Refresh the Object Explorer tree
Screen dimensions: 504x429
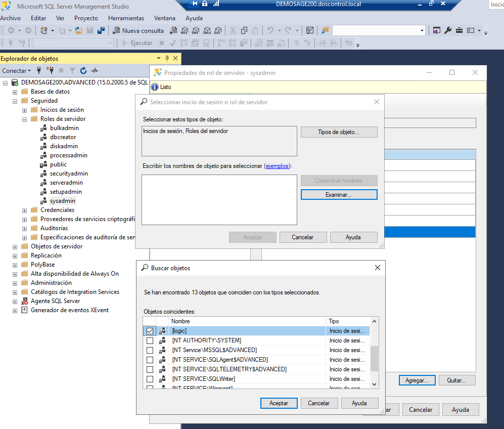pos(83,70)
